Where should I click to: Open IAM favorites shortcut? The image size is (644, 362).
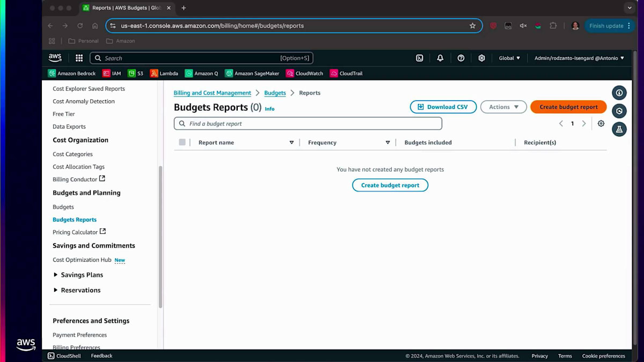click(x=112, y=73)
